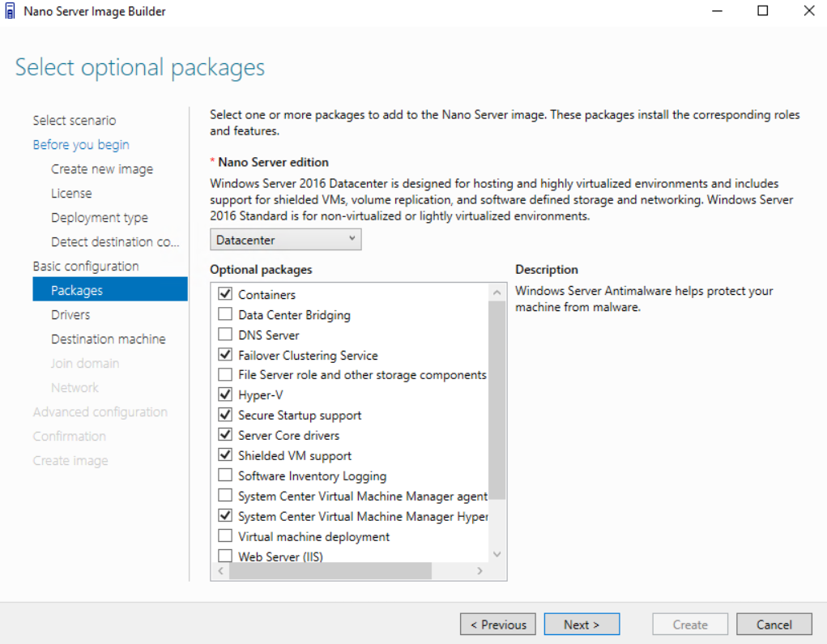Image resolution: width=827 pixels, height=644 pixels.
Task: Open the License step
Action: (x=71, y=193)
